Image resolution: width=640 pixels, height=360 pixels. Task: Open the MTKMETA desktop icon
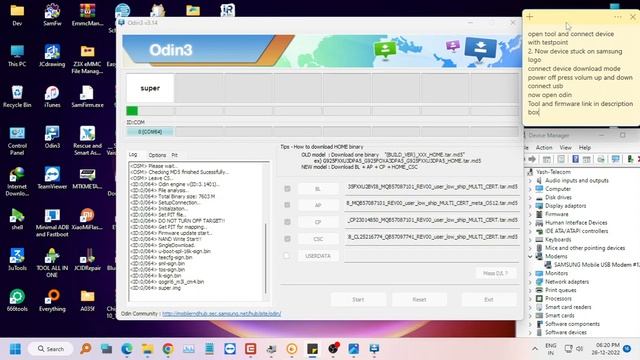pyautogui.click(x=87, y=178)
